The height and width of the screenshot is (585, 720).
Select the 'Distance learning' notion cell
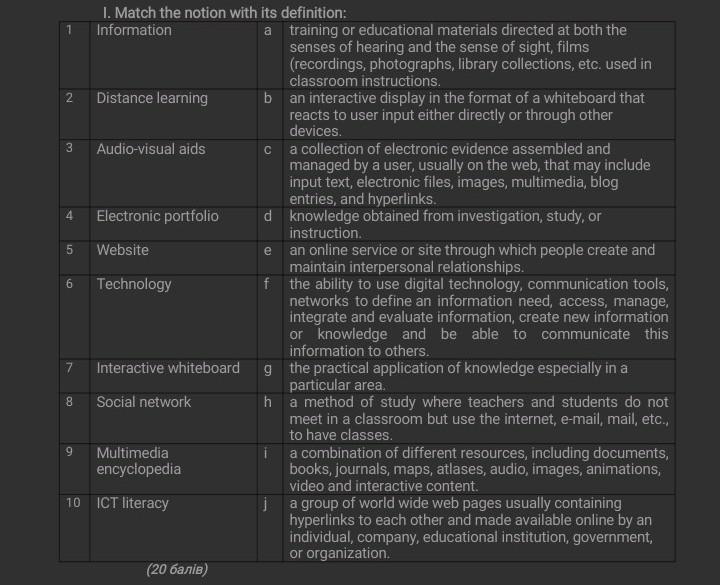tap(152, 98)
